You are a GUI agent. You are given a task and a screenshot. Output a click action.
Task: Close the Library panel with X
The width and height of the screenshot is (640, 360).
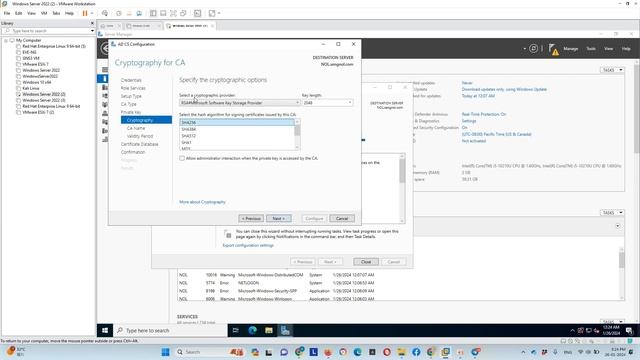click(x=92, y=23)
